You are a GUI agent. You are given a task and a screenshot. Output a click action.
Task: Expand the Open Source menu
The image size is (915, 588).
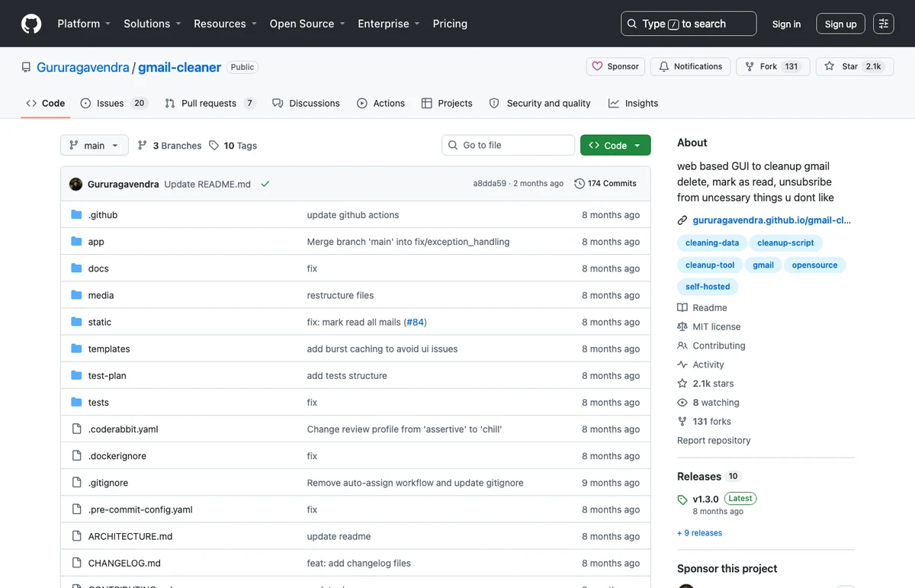(x=307, y=24)
